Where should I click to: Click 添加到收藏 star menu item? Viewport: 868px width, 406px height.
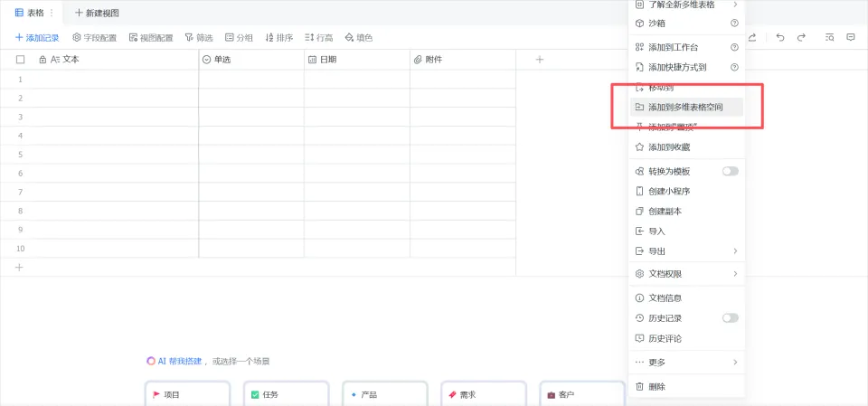pyautogui.click(x=686, y=147)
